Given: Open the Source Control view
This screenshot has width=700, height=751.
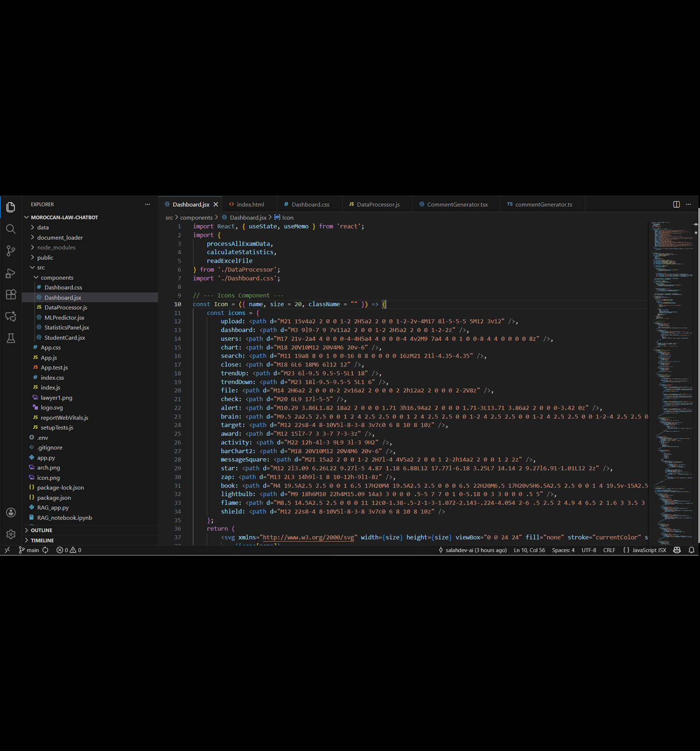Looking at the screenshot, I should [x=11, y=251].
